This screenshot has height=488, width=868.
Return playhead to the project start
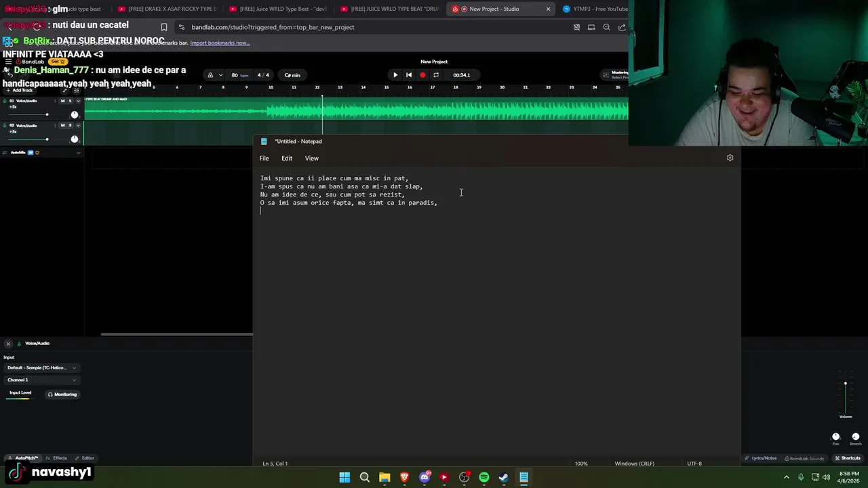(409, 75)
